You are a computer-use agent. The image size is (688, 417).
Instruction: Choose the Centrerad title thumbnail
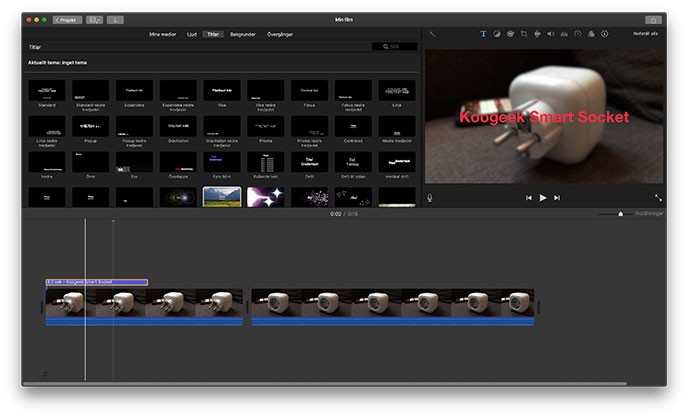pos(353,126)
